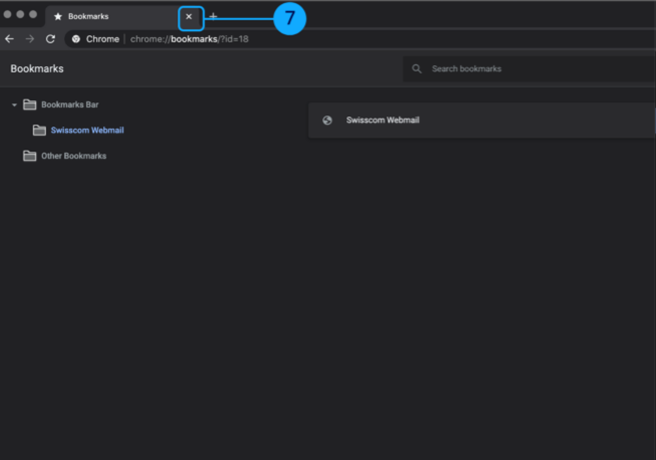Click the Swisscom Webmail folder icon in sidebar

pos(39,130)
